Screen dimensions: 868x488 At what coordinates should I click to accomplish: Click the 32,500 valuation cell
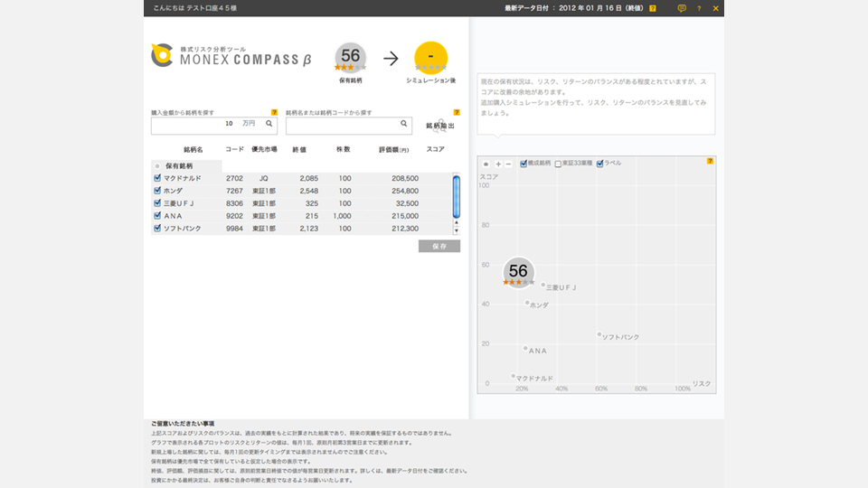click(x=407, y=203)
